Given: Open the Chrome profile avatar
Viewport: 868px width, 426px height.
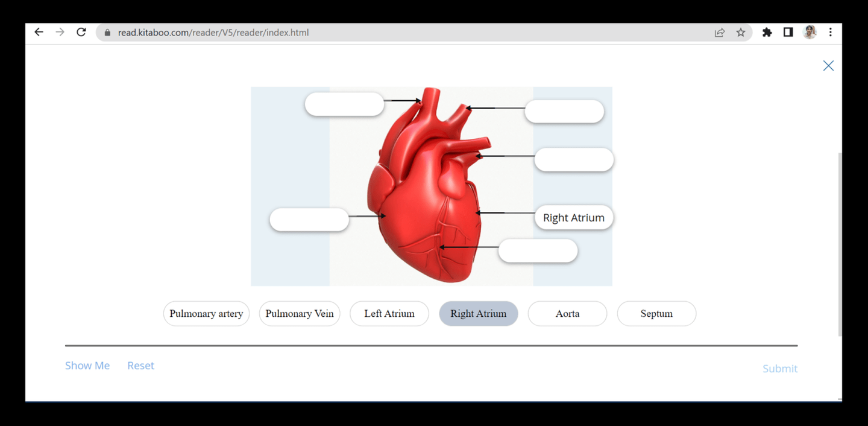Looking at the screenshot, I should coord(810,33).
